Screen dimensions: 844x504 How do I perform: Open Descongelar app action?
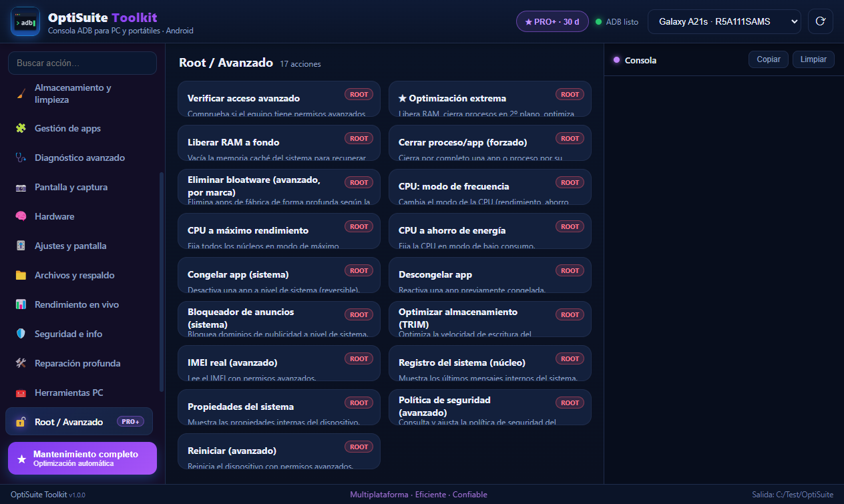point(490,275)
